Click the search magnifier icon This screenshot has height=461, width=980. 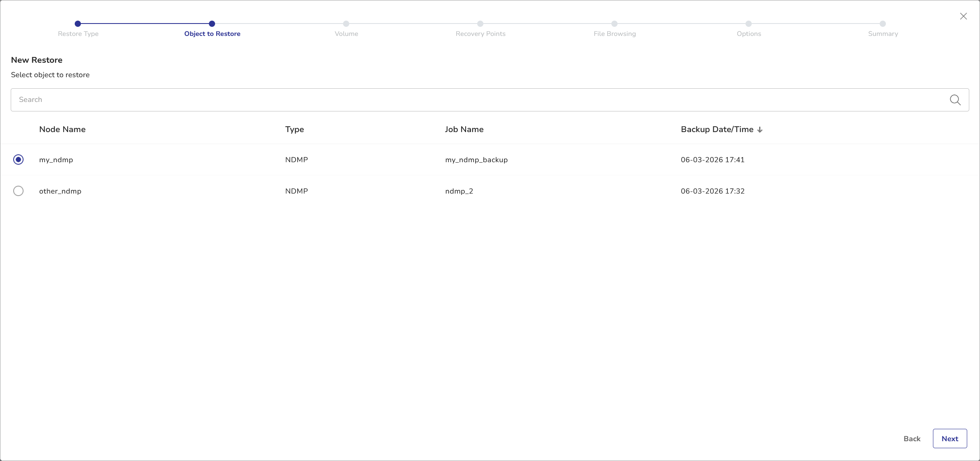(x=955, y=100)
